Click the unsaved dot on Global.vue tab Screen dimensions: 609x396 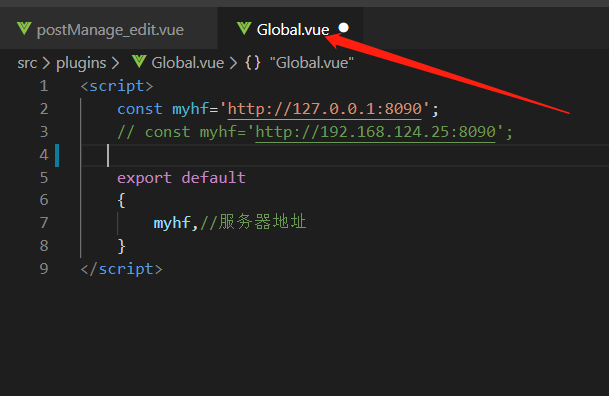[343, 28]
